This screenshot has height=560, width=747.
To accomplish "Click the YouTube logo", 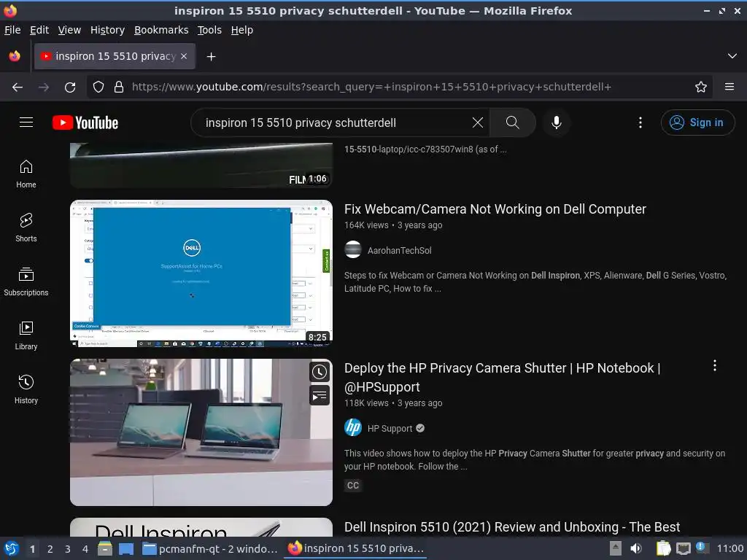I will coord(85,122).
